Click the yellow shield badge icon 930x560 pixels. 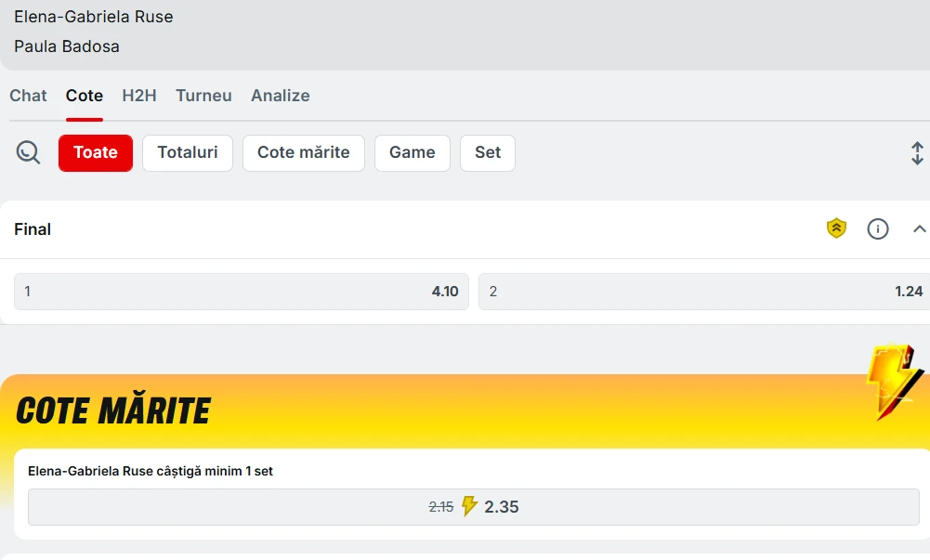(837, 228)
